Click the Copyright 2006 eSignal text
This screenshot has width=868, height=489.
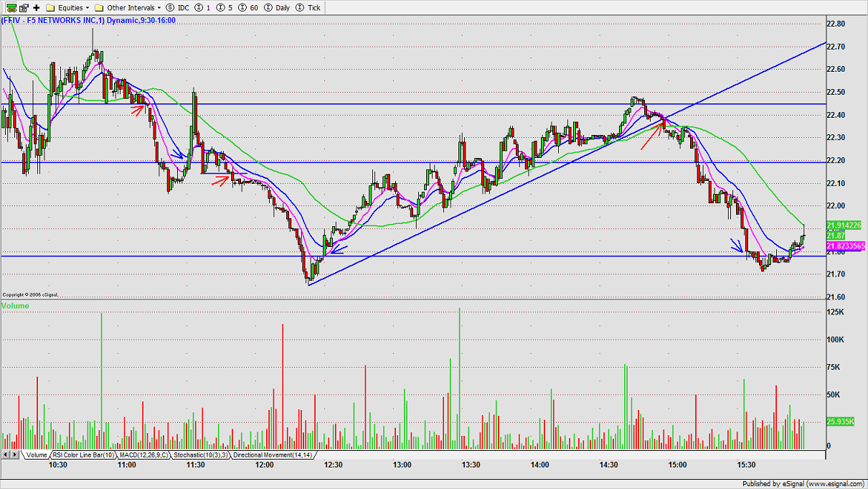30,294
